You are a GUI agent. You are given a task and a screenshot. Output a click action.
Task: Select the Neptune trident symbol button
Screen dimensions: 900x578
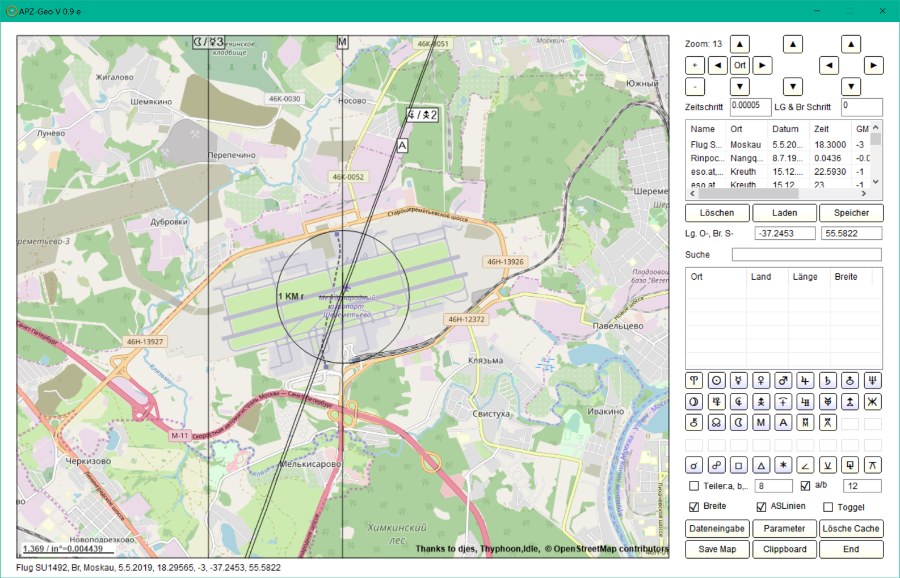872,381
